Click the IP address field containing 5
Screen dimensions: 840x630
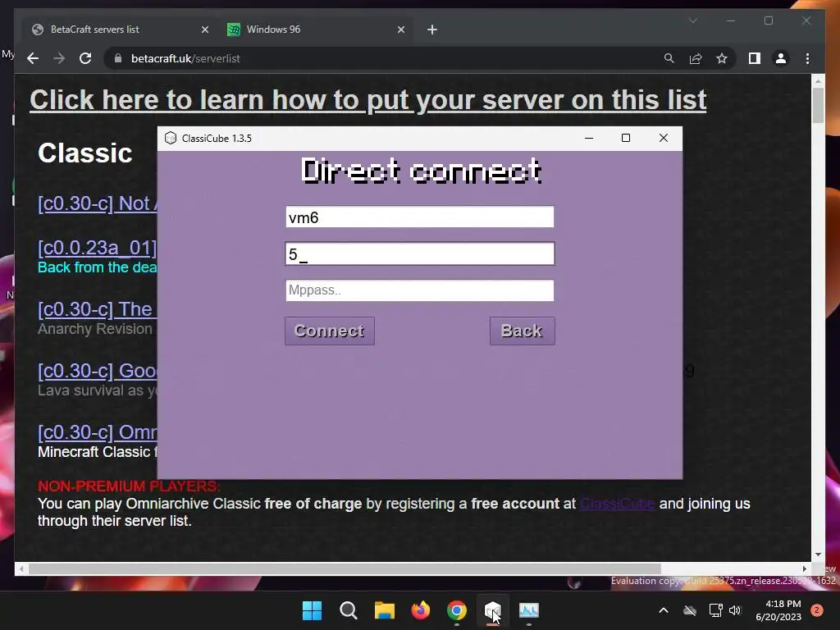click(419, 254)
